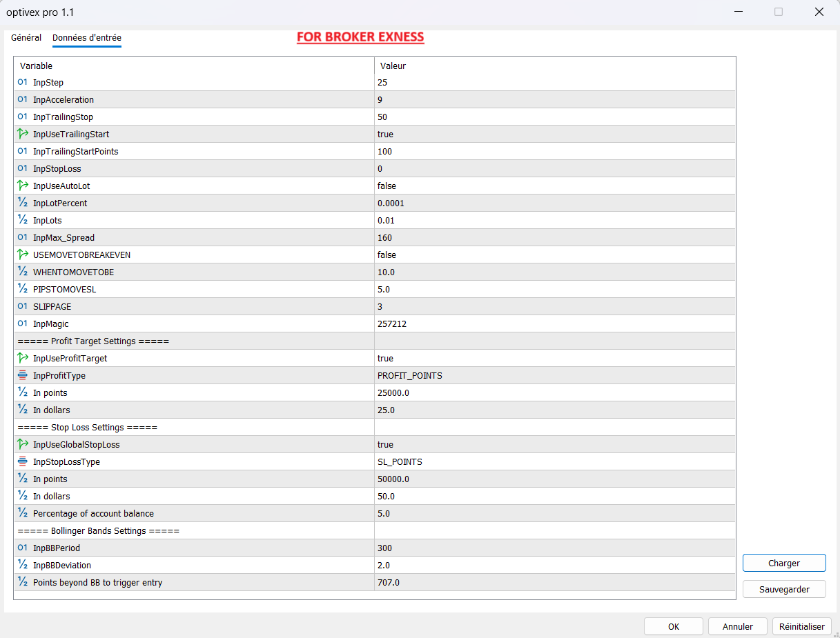
Task: Click the integer icon beside InpMax_Spread
Action: click(22, 237)
